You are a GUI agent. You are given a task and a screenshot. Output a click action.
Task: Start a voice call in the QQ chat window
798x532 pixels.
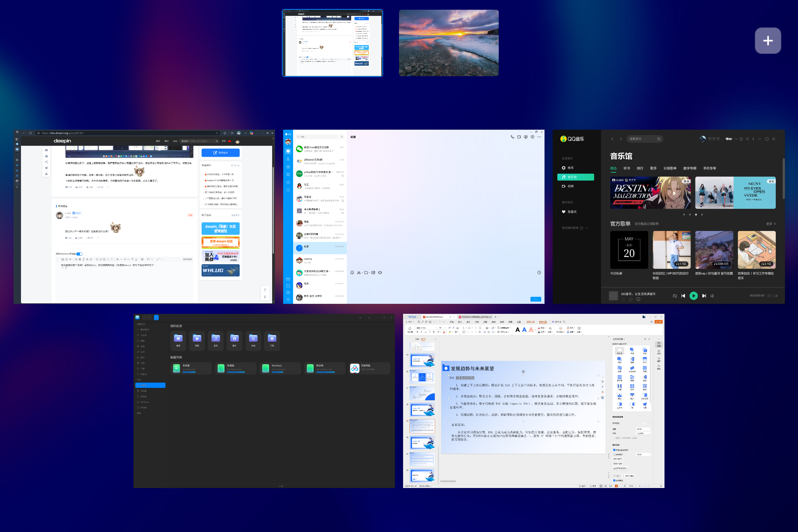click(x=512, y=137)
